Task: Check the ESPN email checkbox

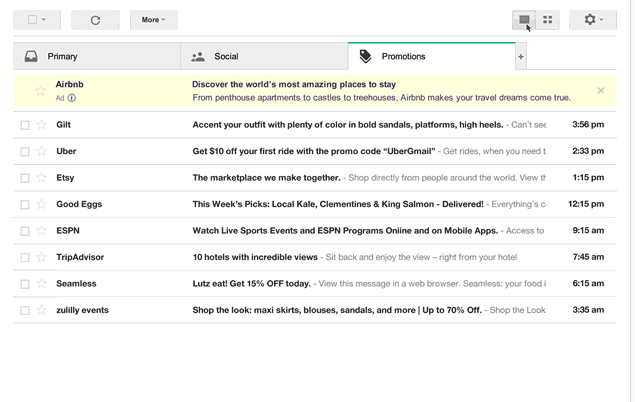Action: pyautogui.click(x=25, y=231)
